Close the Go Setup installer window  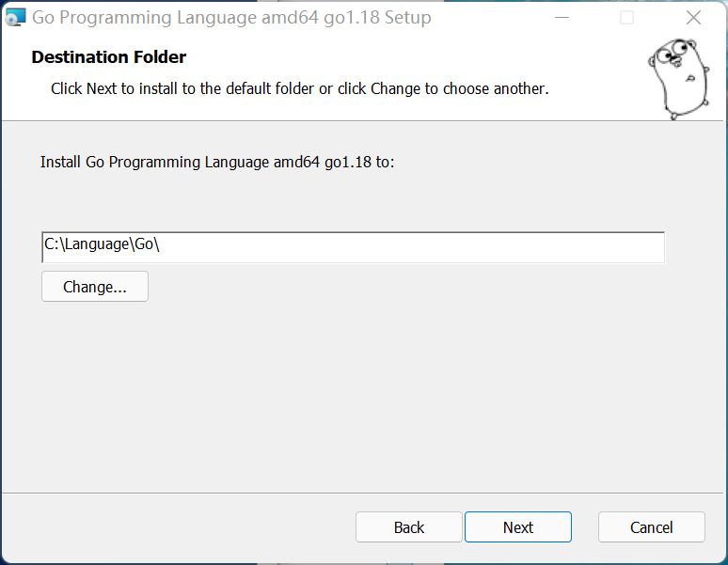tap(693, 17)
